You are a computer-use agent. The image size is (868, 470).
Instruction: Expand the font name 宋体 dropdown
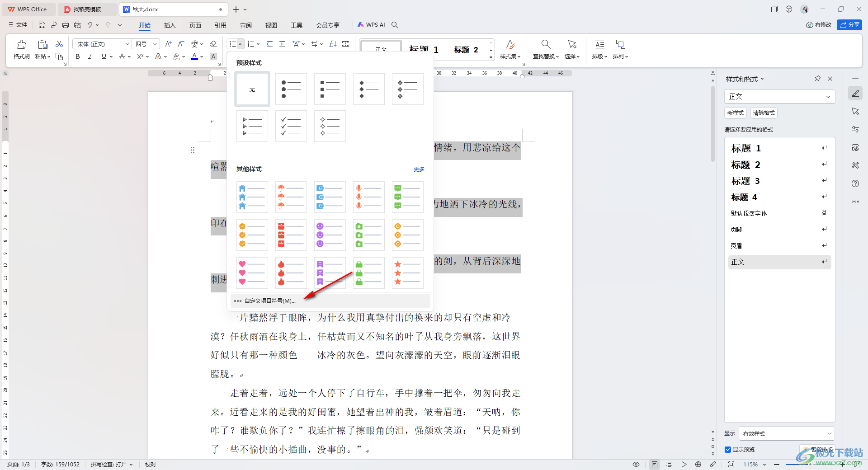point(127,44)
